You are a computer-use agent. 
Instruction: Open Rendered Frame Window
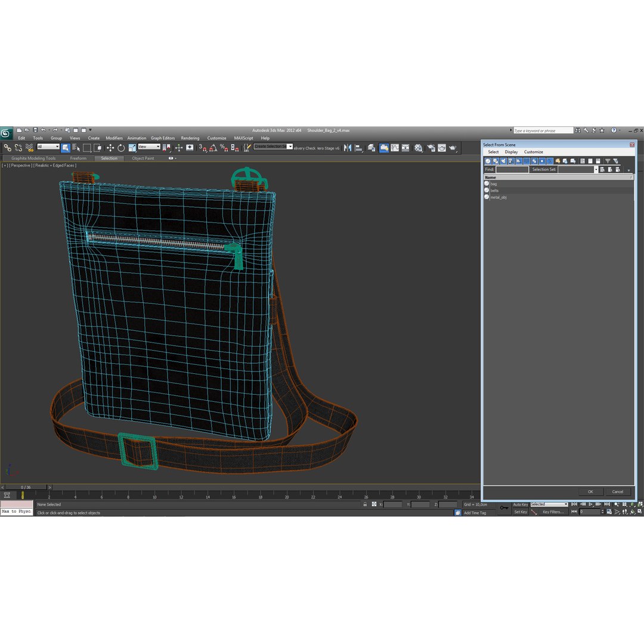(441, 148)
